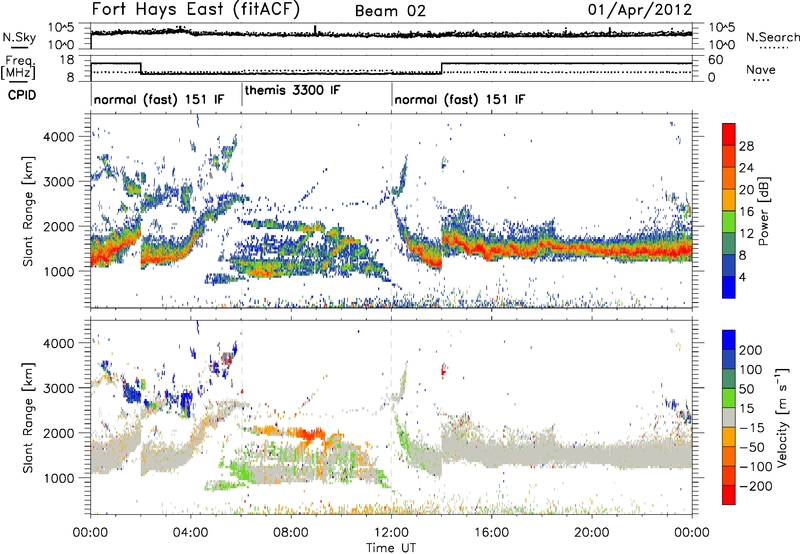This screenshot has height=554, width=800.
Task: Click the '60' Nave axis tick
Action: (716, 60)
